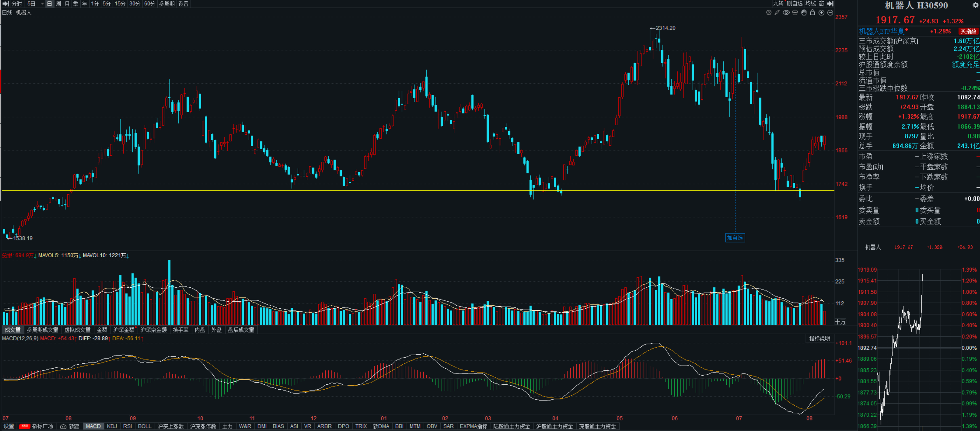The image size is (980, 431).
Task: Open chart settings gear in K-line toolbar
Action: coord(769,13)
